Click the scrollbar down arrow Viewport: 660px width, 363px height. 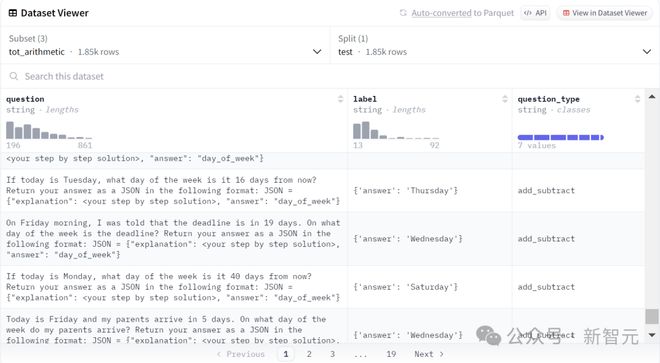[x=652, y=335]
